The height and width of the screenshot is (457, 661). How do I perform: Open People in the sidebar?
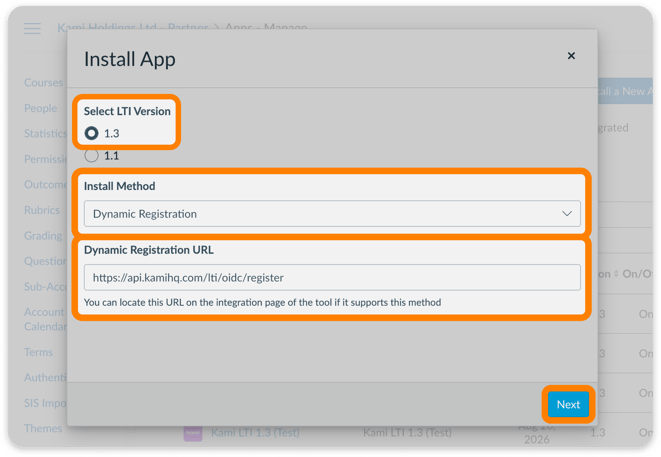[x=40, y=108]
